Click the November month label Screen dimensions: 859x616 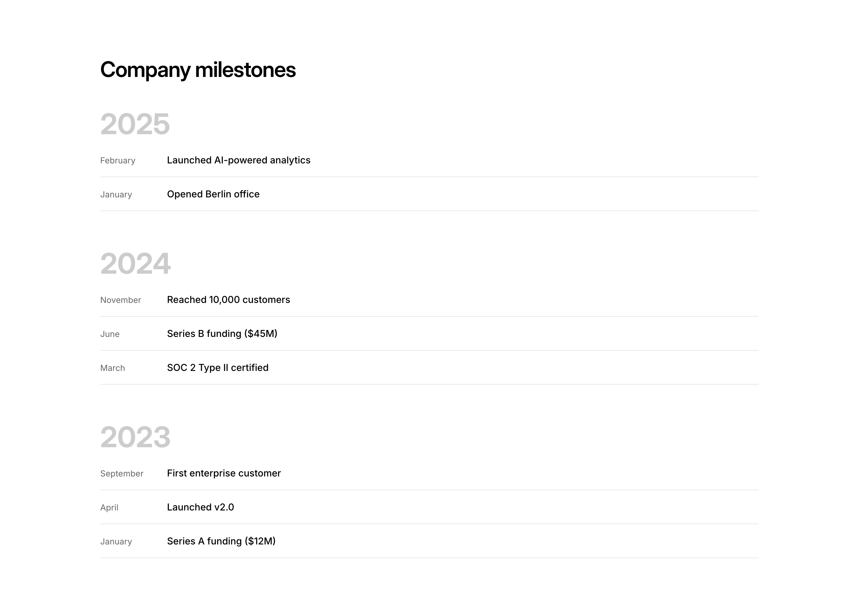(120, 300)
